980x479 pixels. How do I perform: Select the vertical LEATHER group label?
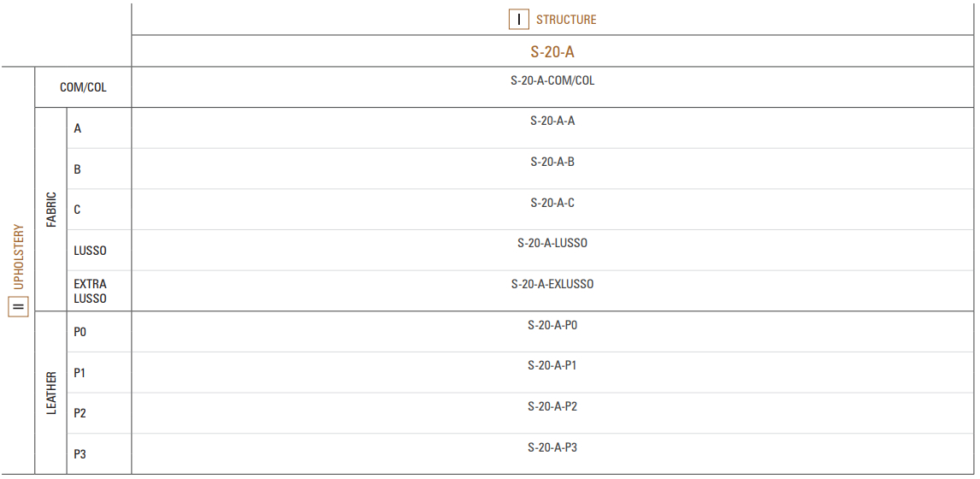pyautogui.click(x=51, y=393)
